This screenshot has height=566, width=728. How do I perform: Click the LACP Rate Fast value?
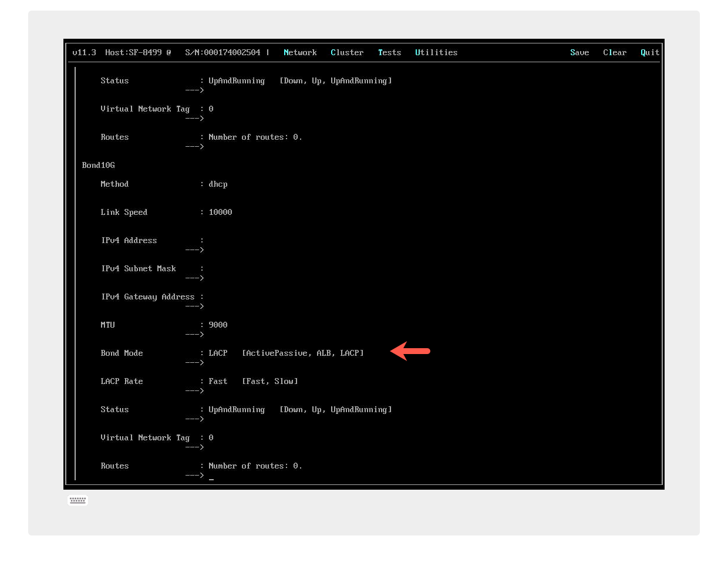(218, 381)
